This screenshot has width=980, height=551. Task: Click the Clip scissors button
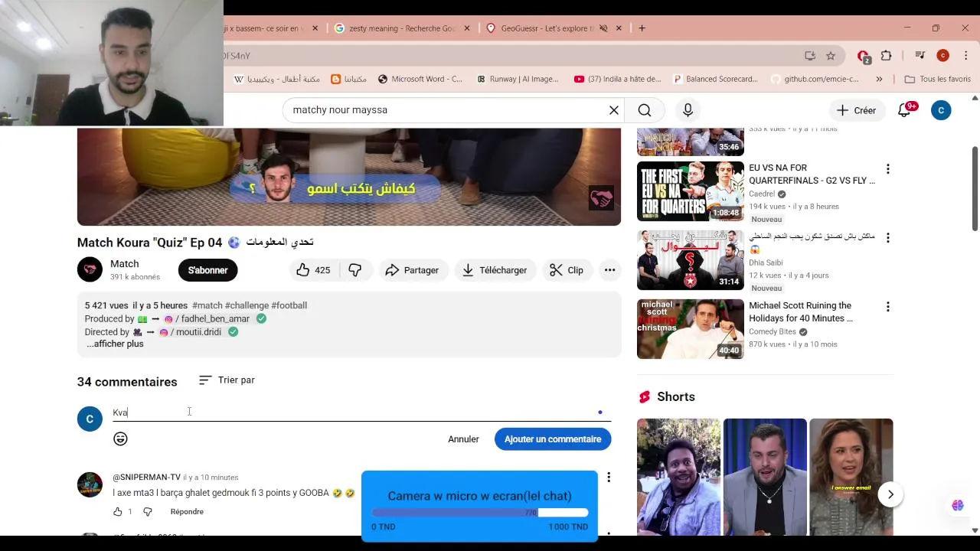click(567, 270)
